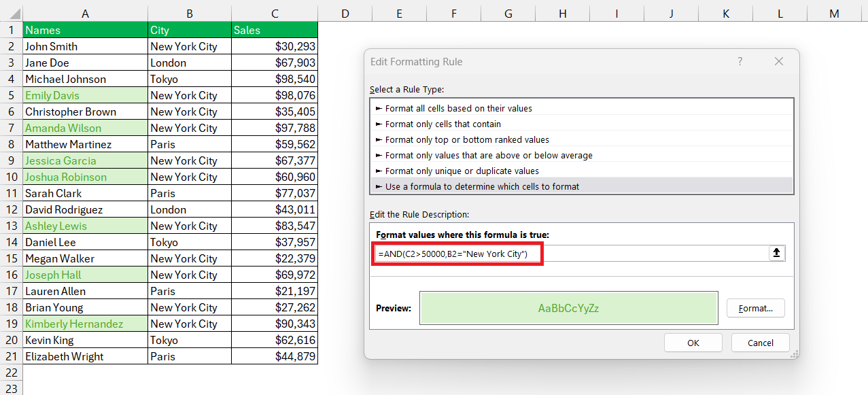Select the cell Megan Walker
Screen dimensions: 868x395
tap(85, 258)
